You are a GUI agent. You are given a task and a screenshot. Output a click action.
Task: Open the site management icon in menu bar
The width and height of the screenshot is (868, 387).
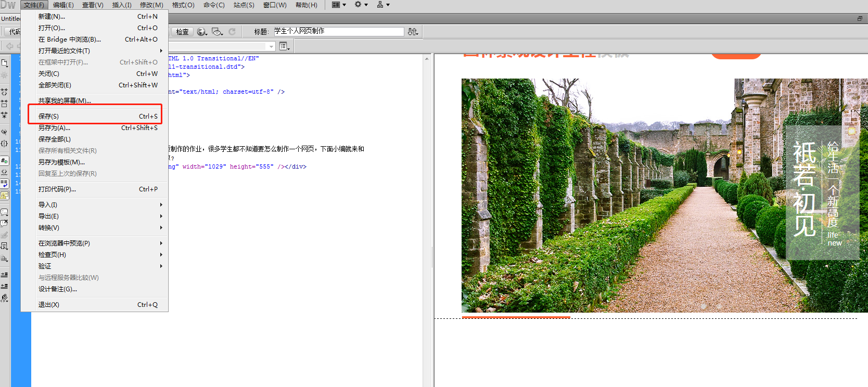[x=383, y=5]
